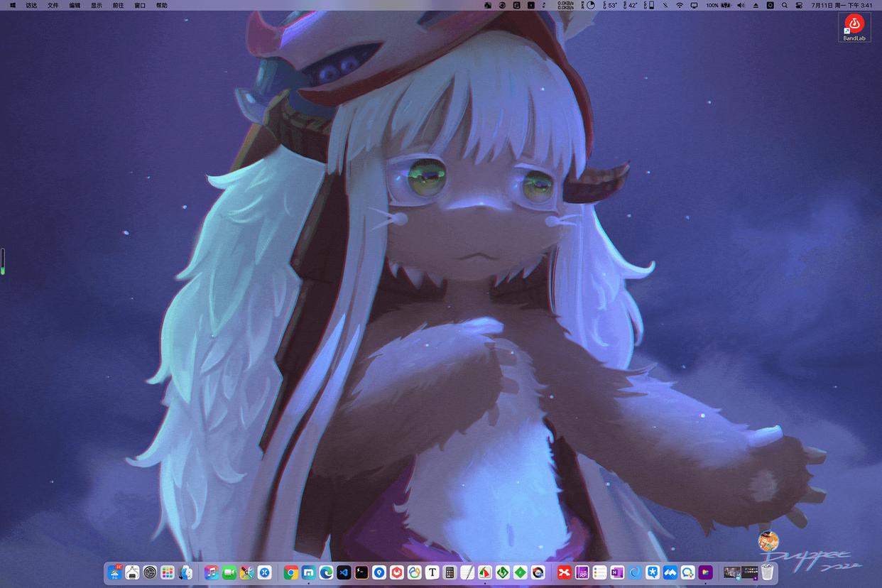Open the Weather app in the dock
This screenshot has width=882, height=588.
pos(114,572)
